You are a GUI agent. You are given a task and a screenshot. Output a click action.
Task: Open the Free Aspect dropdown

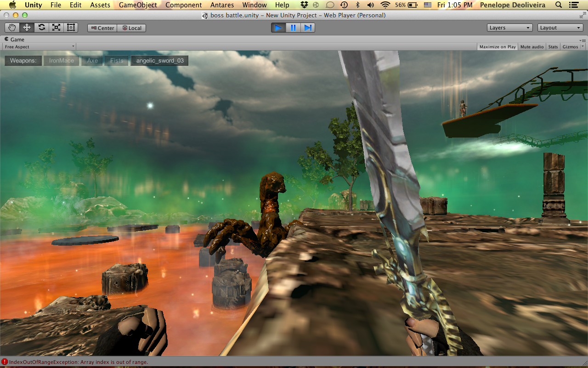click(x=40, y=47)
